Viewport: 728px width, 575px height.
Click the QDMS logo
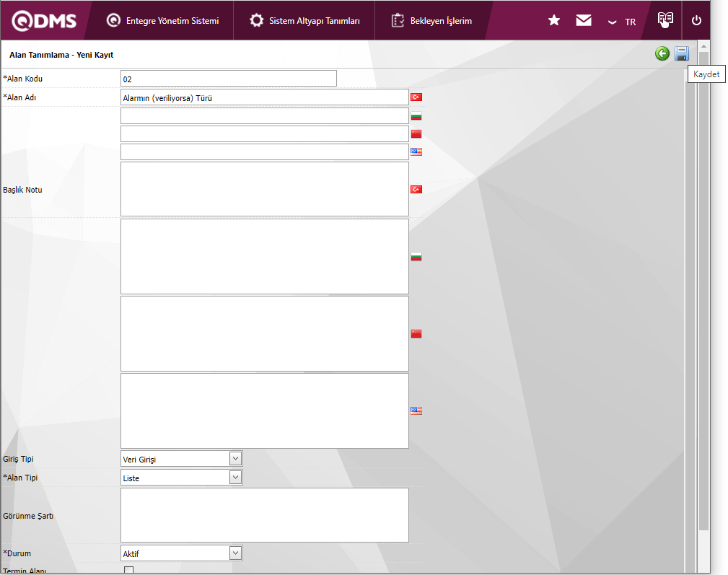click(x=44, y=21)
